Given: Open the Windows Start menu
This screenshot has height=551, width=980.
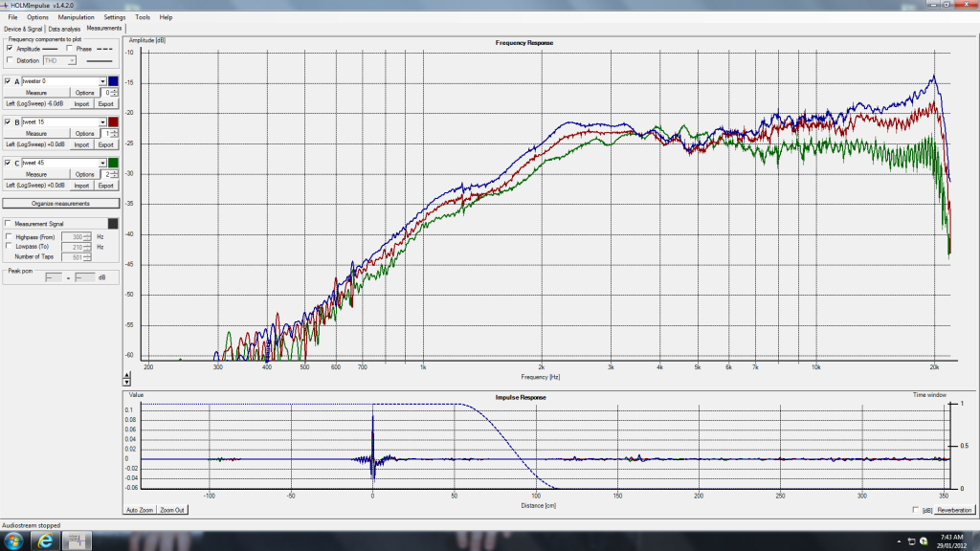Looking at the screenshot, I should coord(13,541).
